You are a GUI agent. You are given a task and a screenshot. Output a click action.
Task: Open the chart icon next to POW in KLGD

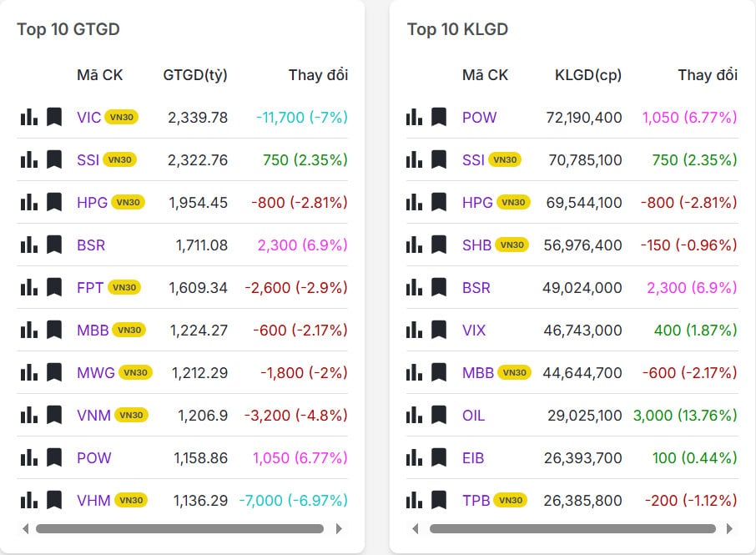[414, 117]
